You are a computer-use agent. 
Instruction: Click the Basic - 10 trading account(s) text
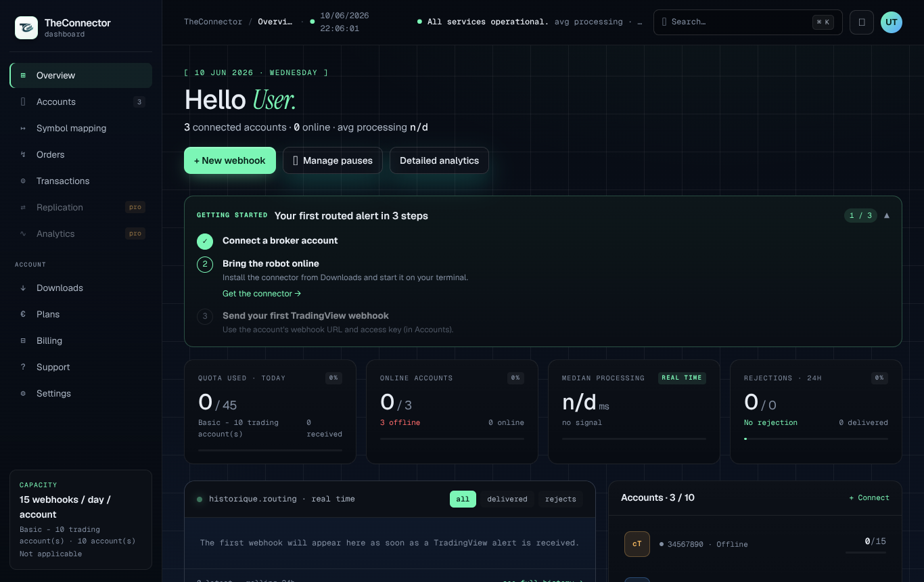239,428
